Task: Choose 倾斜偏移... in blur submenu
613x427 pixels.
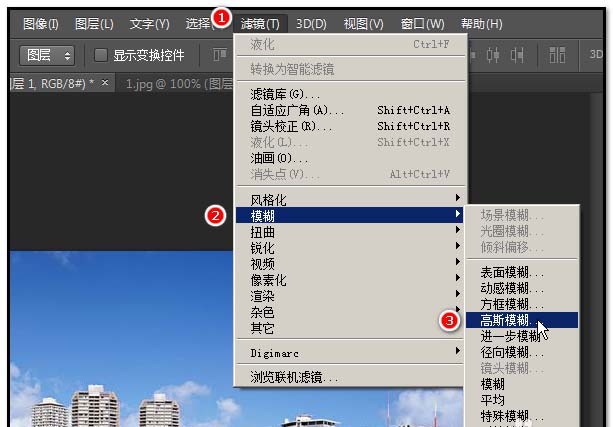Action: pyautogui.click(x=522, y=247)
